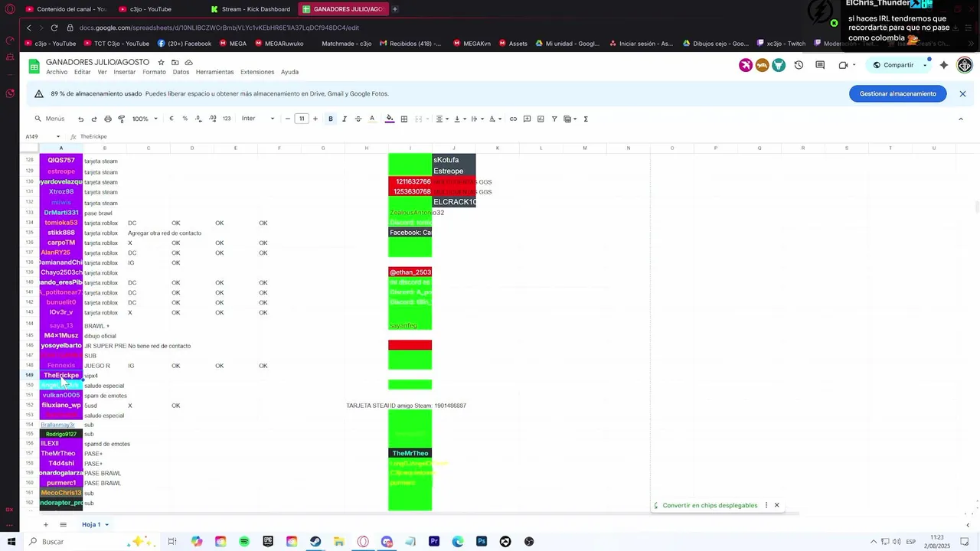Screen dimensions: 980x551
Task: Open text wrapping dropdown
Action: [477, 119]
